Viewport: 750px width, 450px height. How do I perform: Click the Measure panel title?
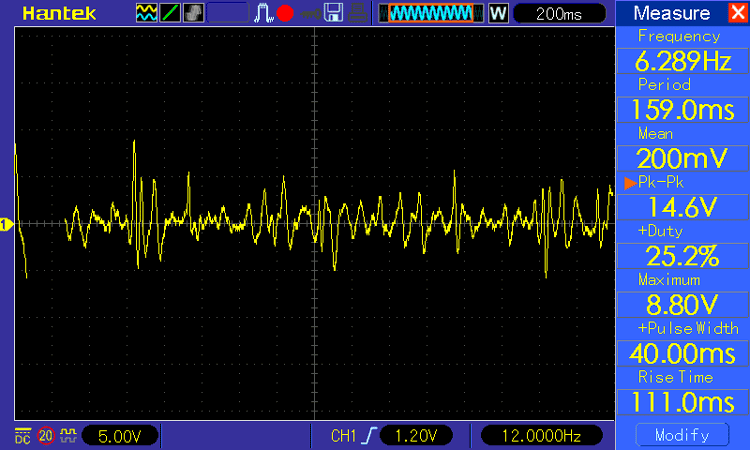click(x=672, y=13)
